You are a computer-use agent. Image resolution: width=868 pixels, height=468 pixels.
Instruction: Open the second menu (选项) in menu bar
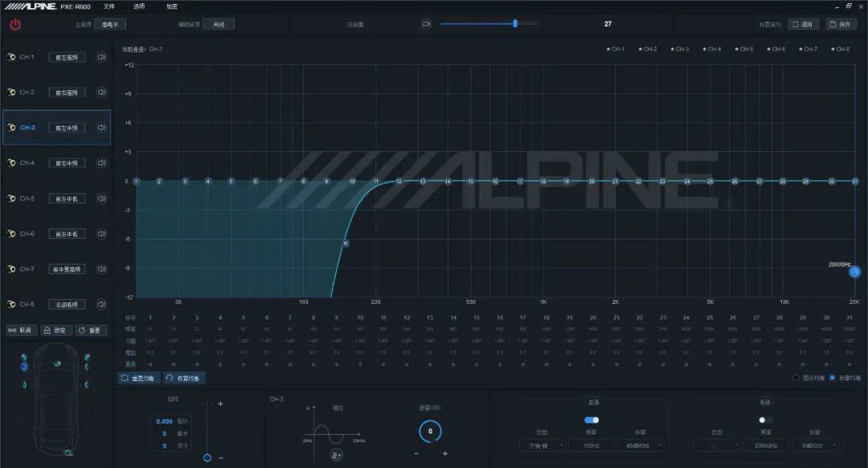point(139,6)
